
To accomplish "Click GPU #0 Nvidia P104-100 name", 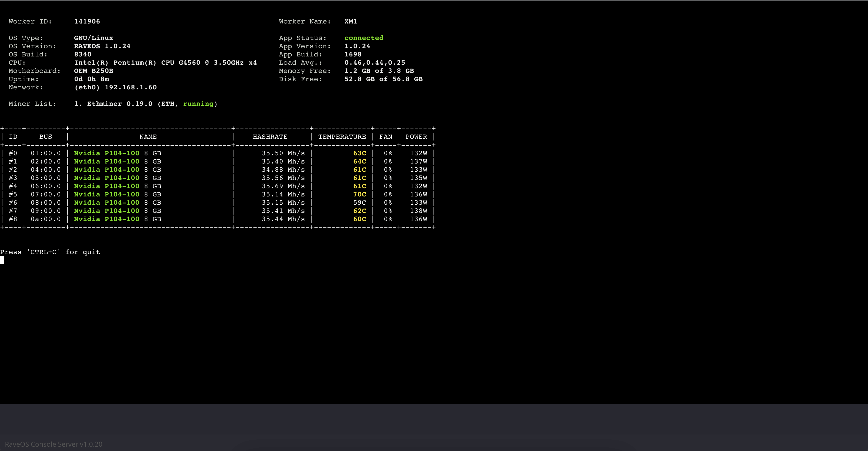I will coord(107,153).
